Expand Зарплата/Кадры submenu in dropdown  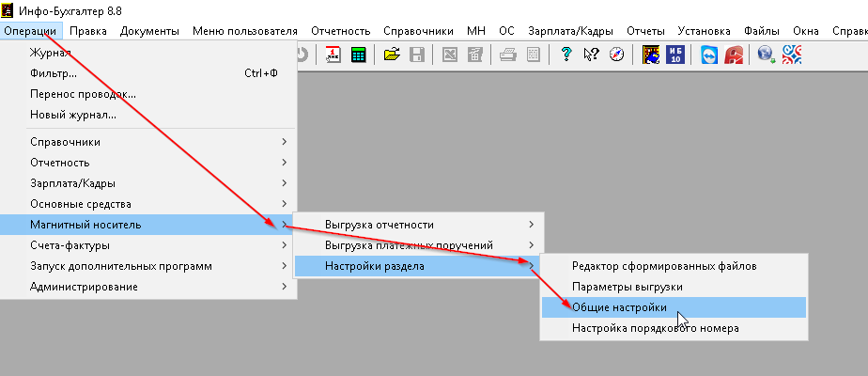[148, 183]
